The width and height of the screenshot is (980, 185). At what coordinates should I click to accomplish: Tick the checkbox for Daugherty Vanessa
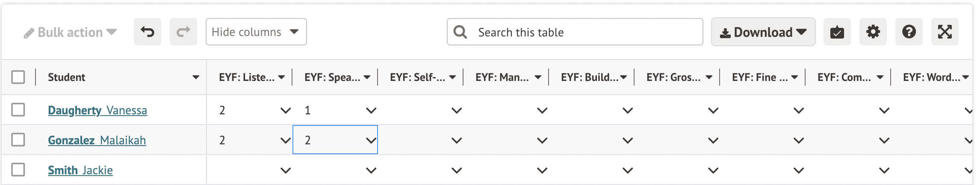18,110
